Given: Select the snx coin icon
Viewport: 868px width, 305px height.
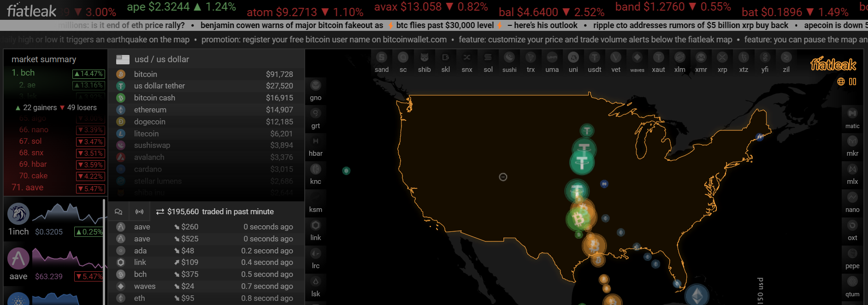Looking at the screenshot, I should pos(467,58).
